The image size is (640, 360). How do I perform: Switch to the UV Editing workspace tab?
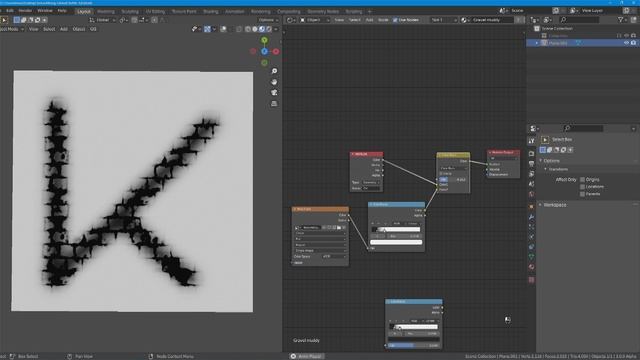[156, 11]
